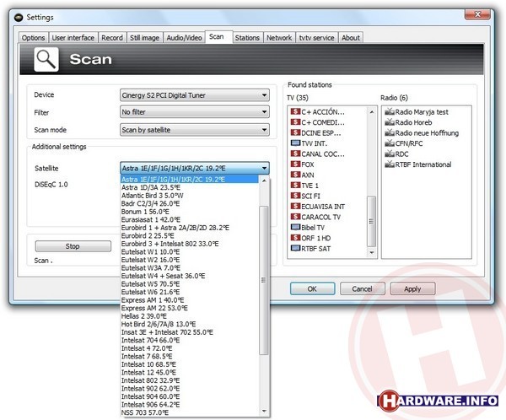506x420 pixels.
Task: Switch to the User interface tab
Action: (73, 38)
